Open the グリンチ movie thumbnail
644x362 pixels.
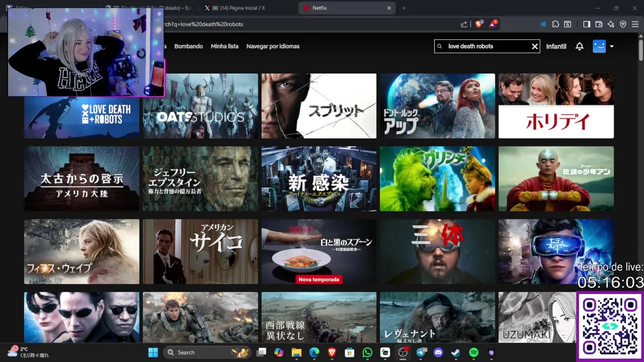438,178
